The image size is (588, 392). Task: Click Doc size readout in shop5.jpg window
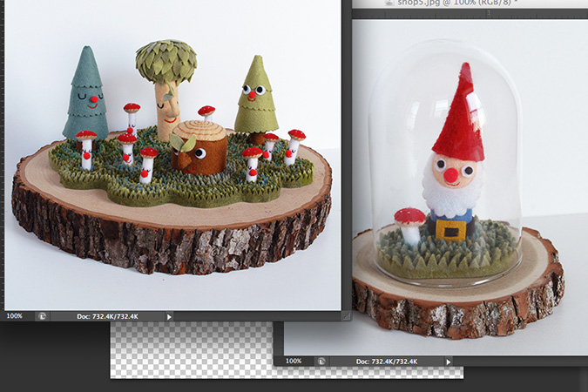[x=384, y=361]
